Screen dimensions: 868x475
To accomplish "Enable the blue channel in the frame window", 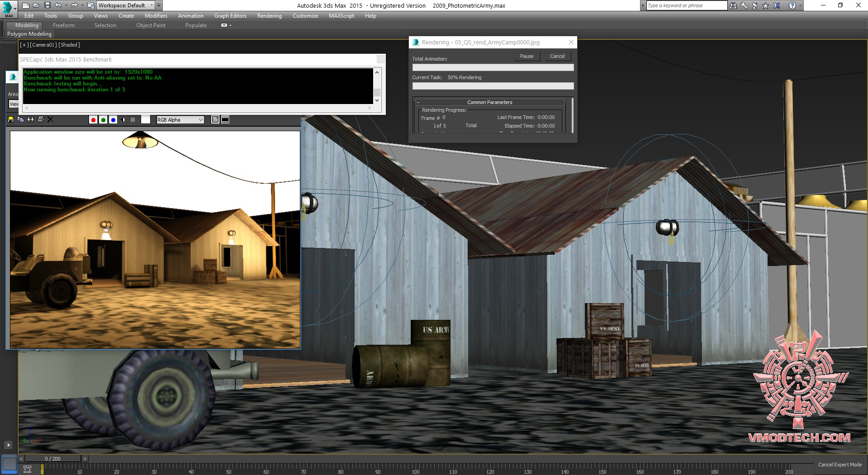I will click(x=113, y=120).
